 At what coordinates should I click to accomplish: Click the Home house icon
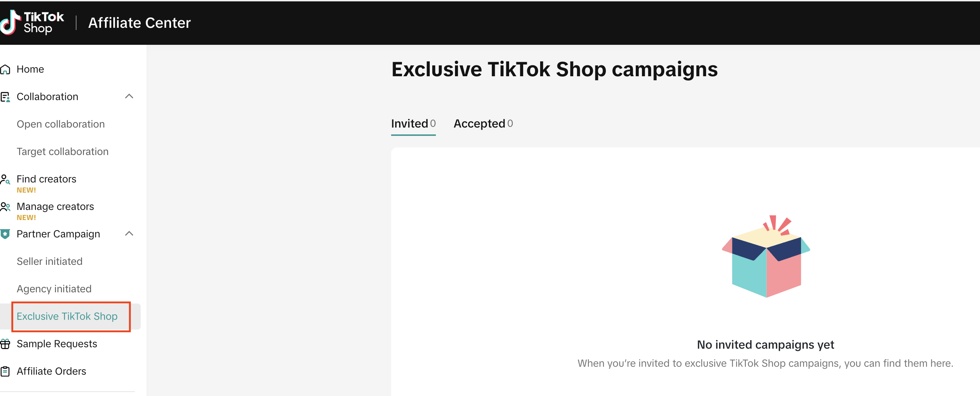pos(5,69)
